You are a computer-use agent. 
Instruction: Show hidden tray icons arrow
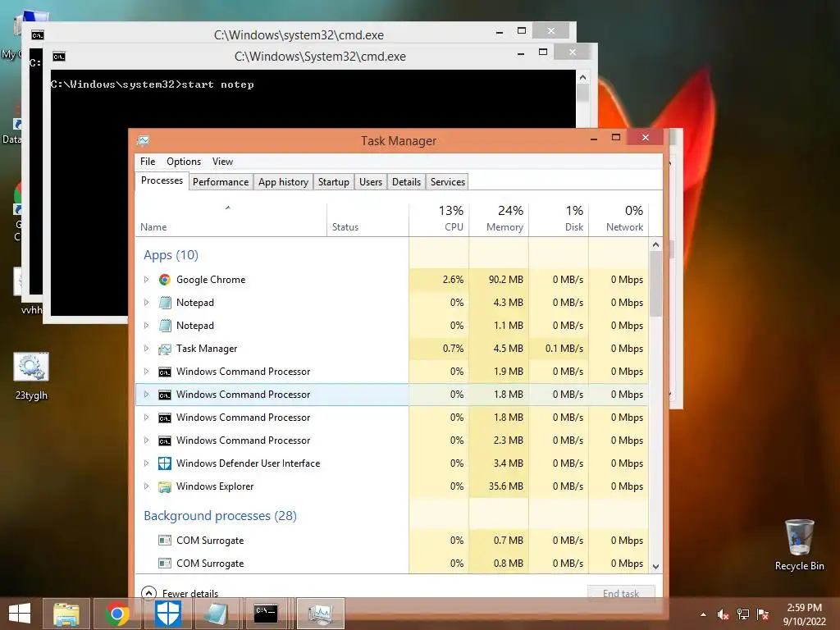point(703,614)
